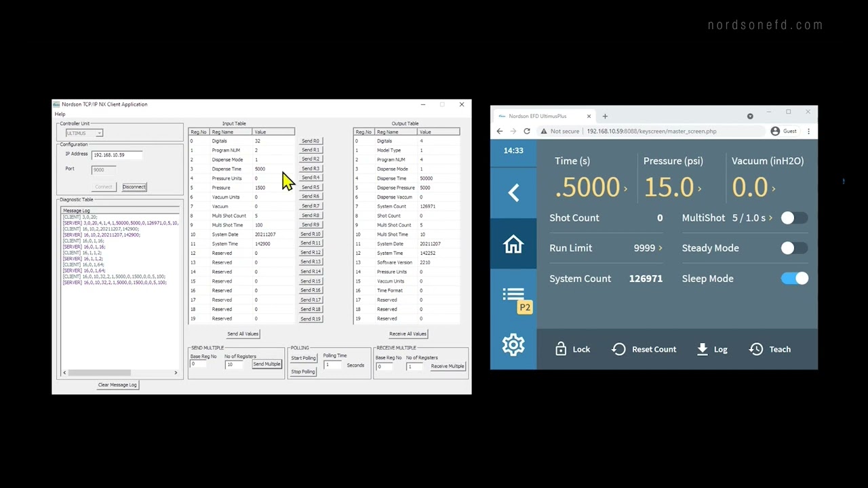Viewport: 868px width, 488px height.
Task: Click the browser forward arrow
Action: coord(513,131)
